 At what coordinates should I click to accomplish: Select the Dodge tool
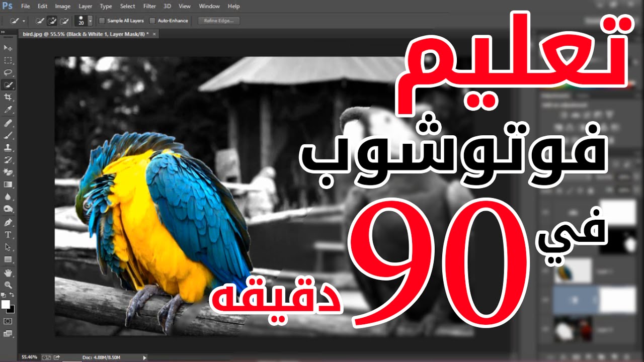(x=8, y=209)
